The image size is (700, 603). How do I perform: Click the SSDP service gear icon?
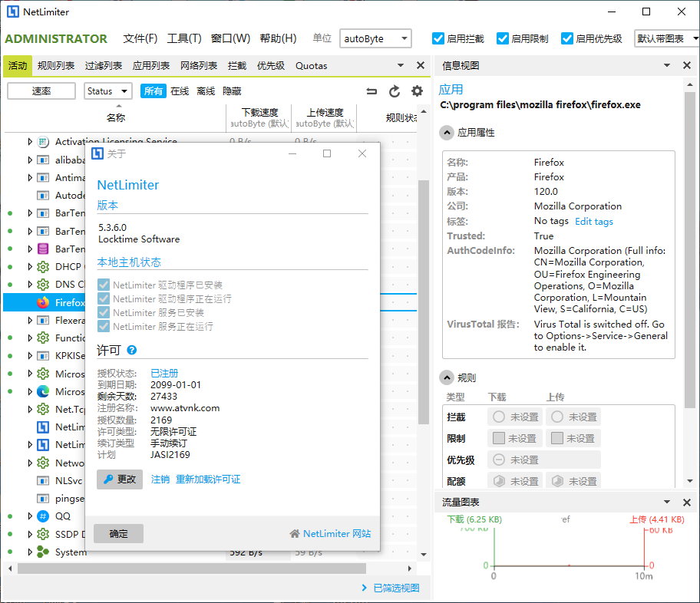[x=43, y=534]
